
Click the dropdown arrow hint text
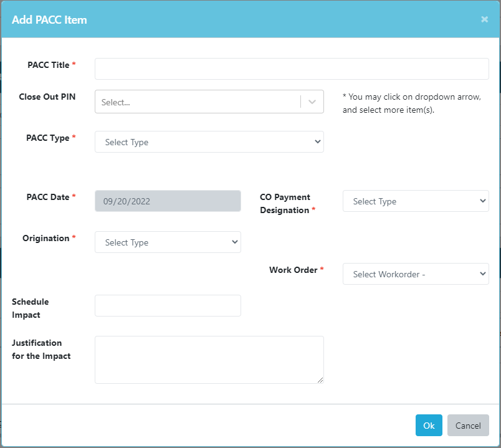412,103
